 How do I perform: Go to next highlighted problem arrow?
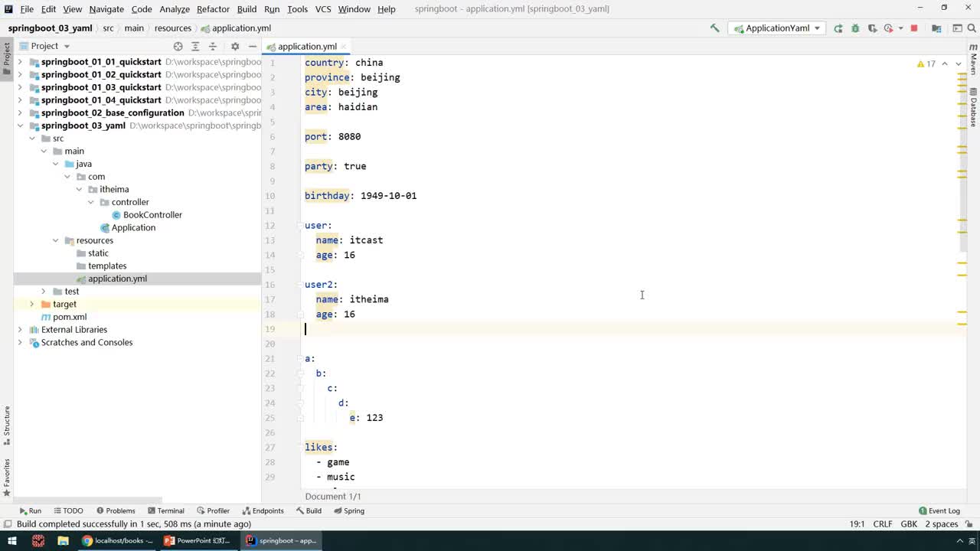959,64
